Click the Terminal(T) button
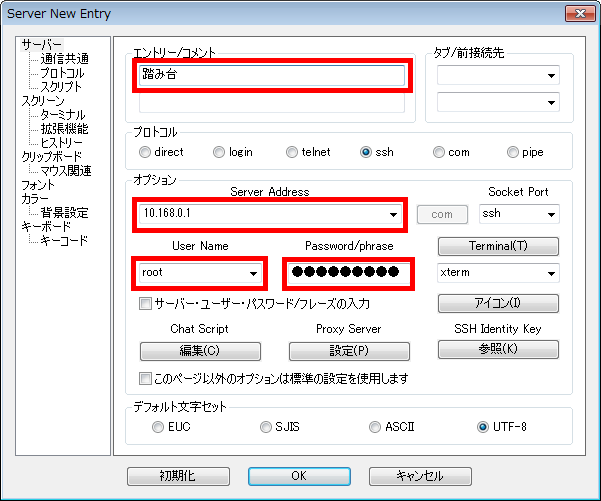 point(498,246)
